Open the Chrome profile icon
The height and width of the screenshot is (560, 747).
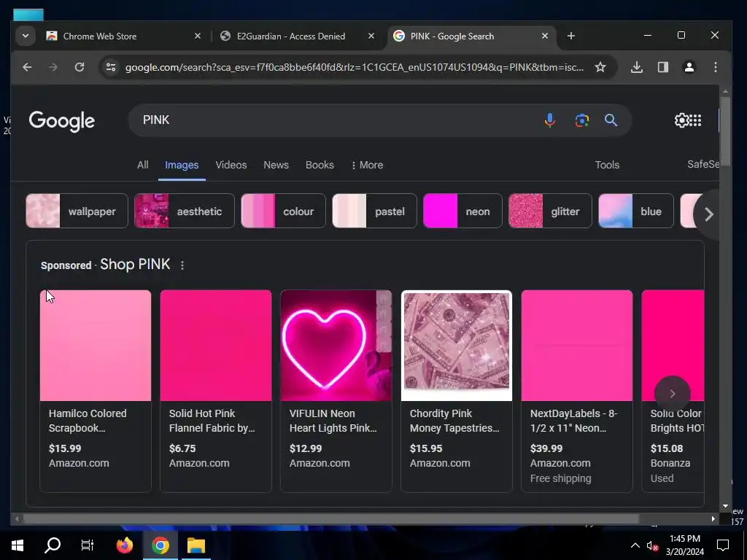click(689, 67)
